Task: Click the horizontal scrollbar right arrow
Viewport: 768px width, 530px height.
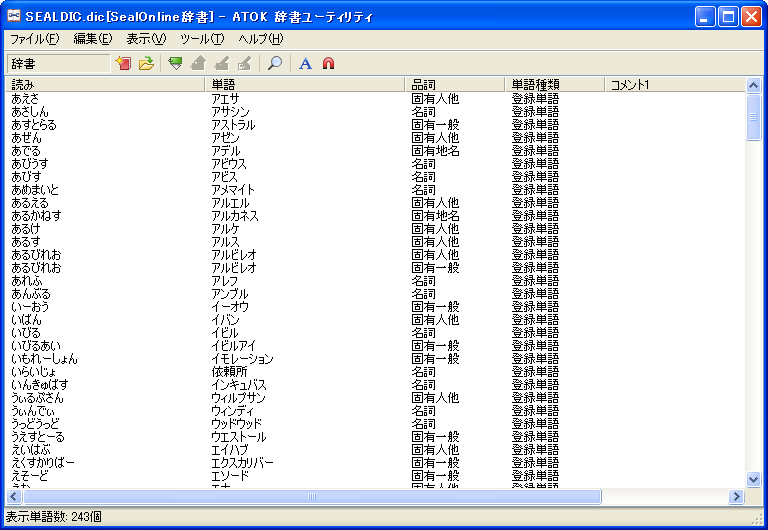Action: [736, 496]
